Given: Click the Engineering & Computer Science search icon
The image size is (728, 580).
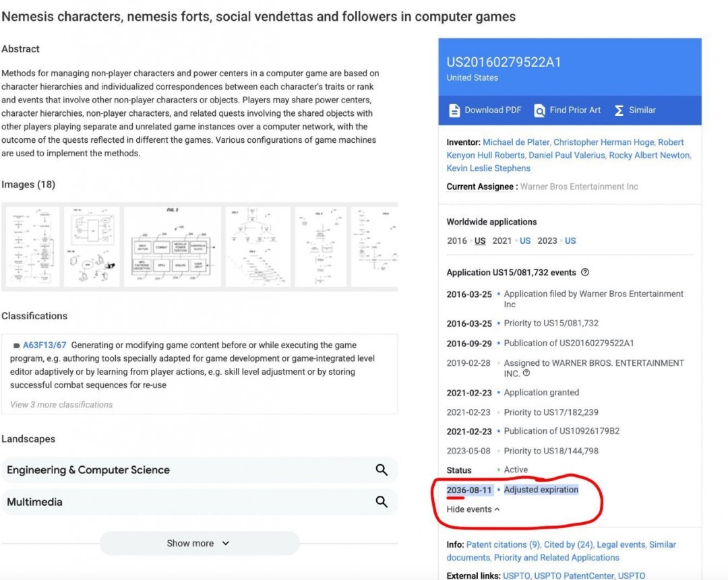Looking at the screenshot, I should [x=382, y=470].
